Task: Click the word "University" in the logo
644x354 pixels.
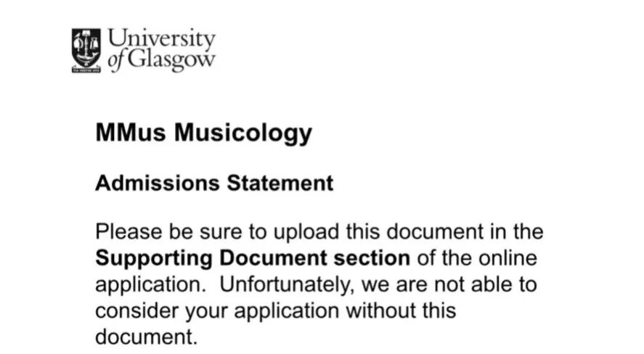Action: point(161,39)
